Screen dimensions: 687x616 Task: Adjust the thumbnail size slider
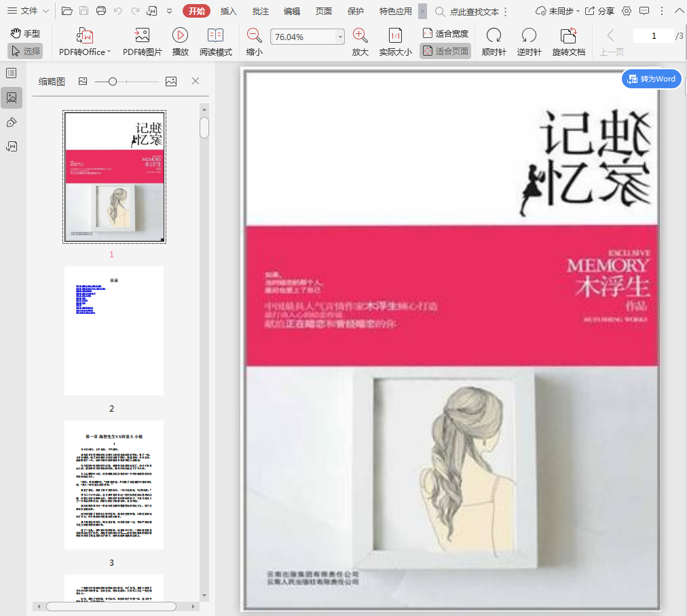[x=113, y=81]
